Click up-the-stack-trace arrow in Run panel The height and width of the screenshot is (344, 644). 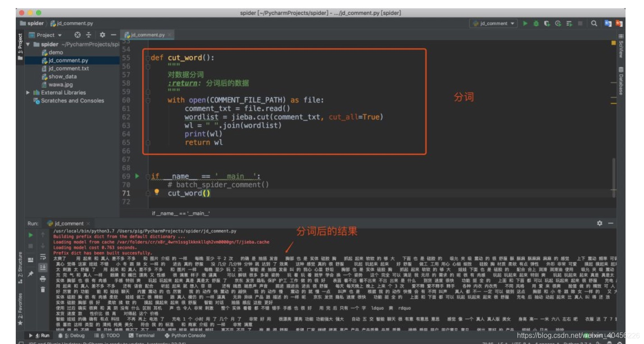(43, 235)
